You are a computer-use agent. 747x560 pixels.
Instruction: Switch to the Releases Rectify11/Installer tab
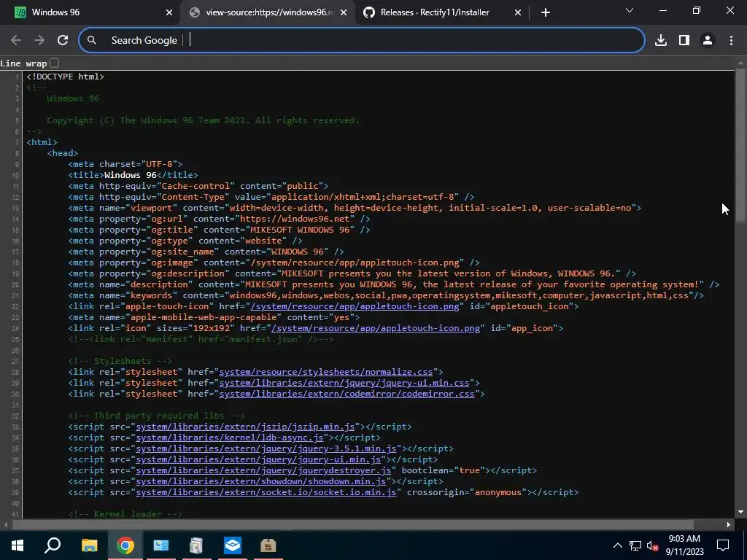[441, 12]
